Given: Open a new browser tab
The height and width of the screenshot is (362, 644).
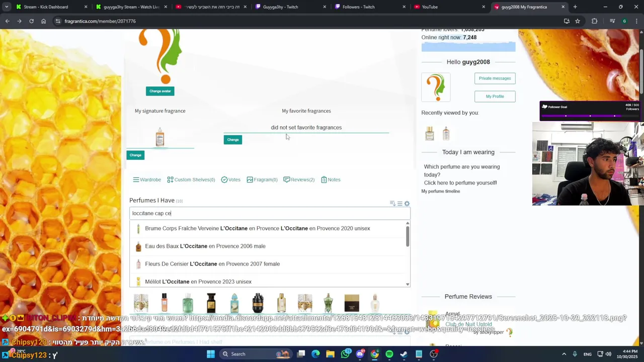Looking at the screenshot, I should click(575, 7).
